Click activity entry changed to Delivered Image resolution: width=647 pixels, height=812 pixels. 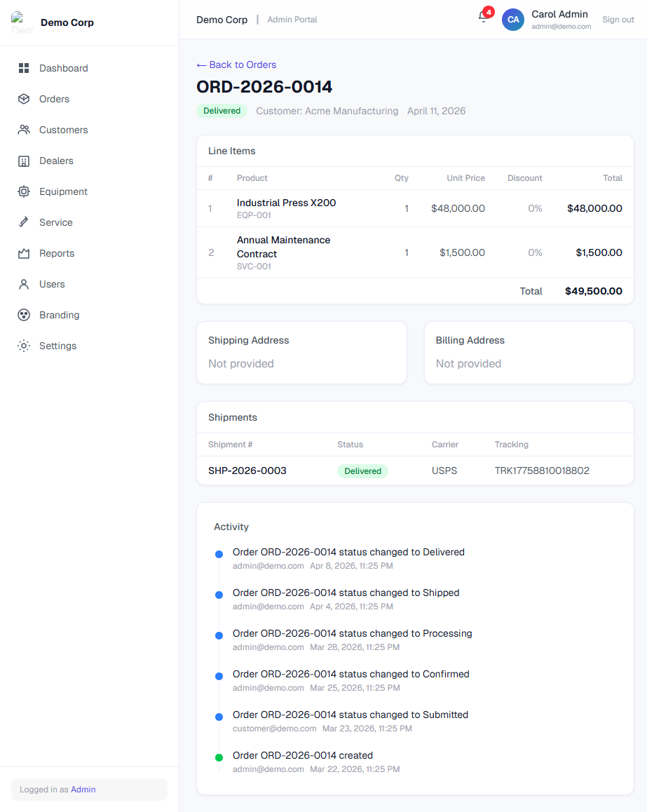349,552
